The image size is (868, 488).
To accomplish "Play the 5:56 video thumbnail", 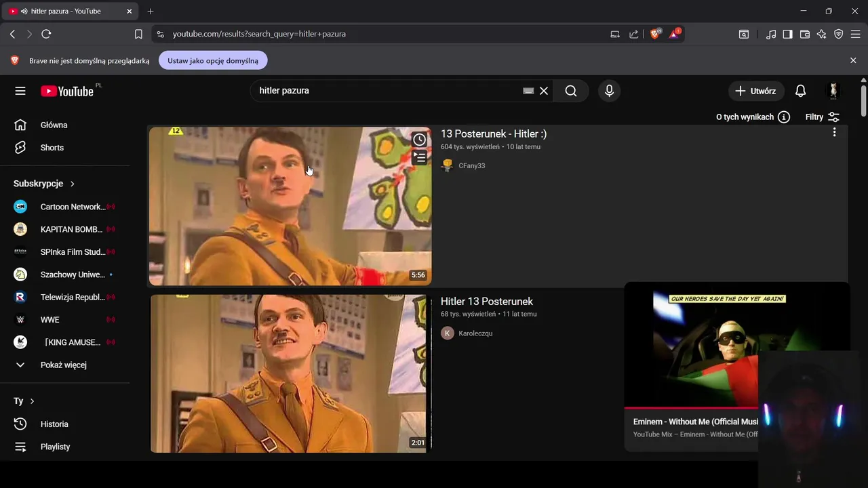I will tap(290, 206).
